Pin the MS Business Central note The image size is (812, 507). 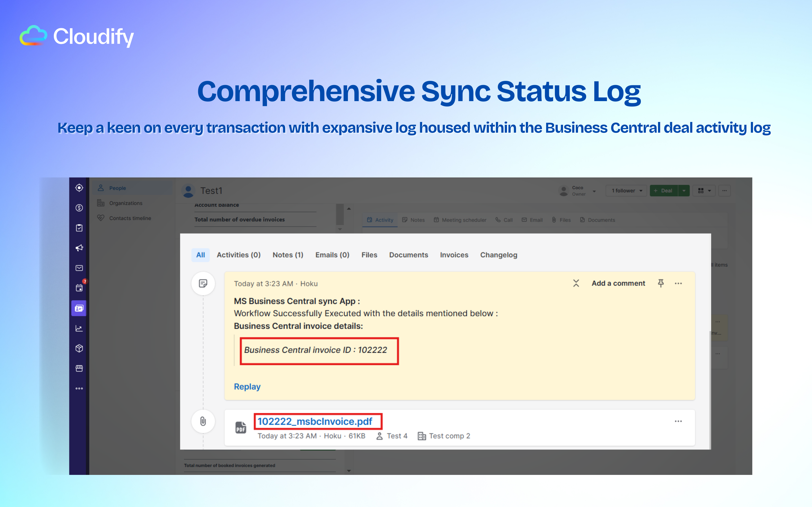click(x=660, y=283)
